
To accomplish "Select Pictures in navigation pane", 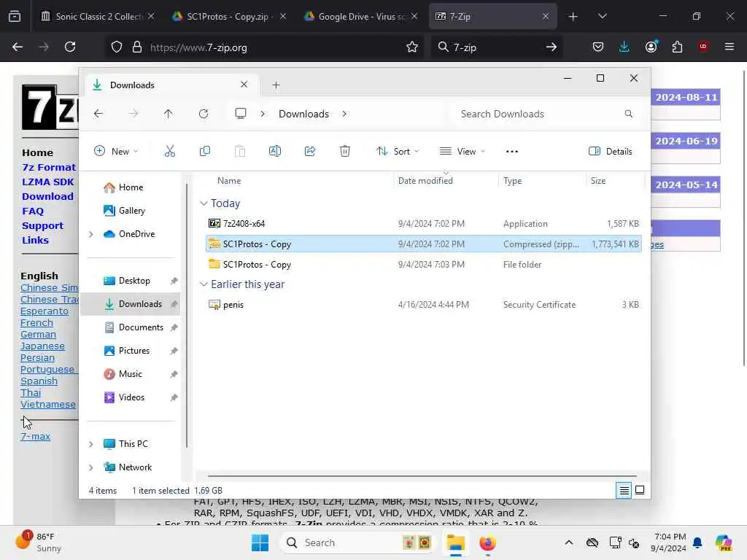I will coord(132,351).
